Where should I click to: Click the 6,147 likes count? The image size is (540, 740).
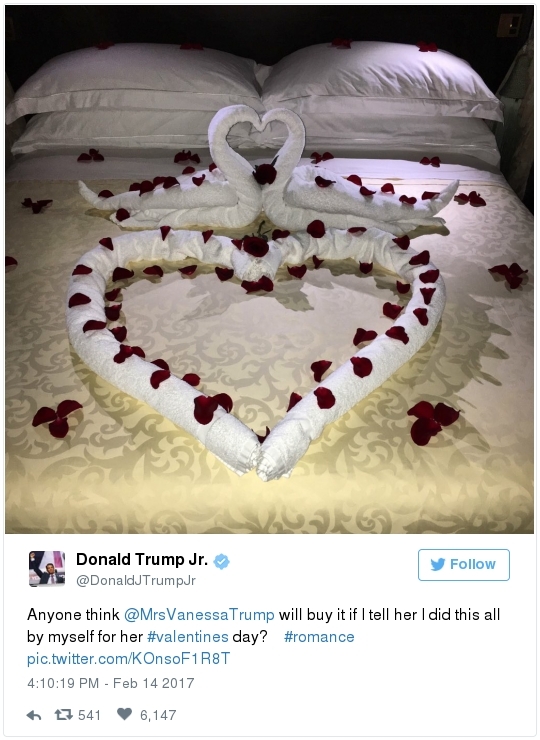point(158,715)
